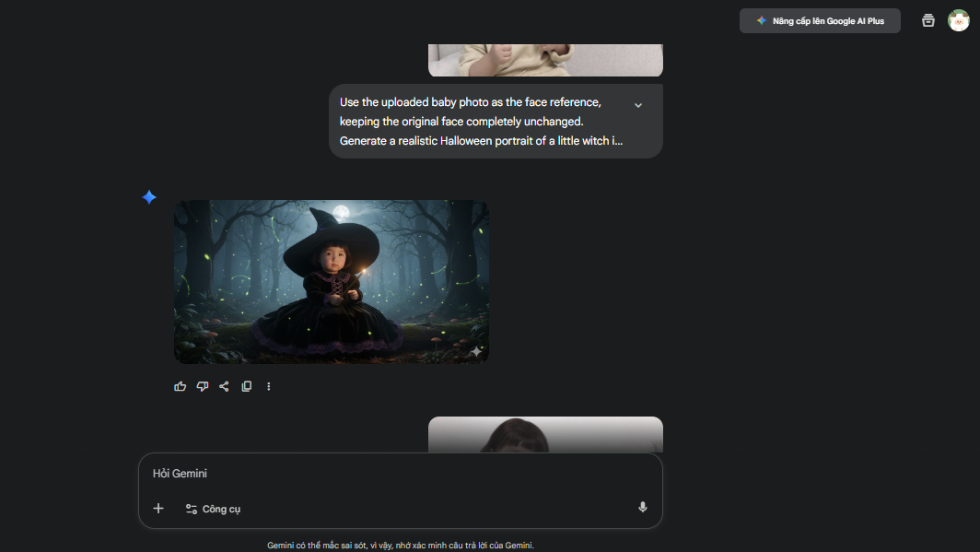Copy the Gemini response with the copy icon
The image size is (980, 552).
[x=246, y=386]
